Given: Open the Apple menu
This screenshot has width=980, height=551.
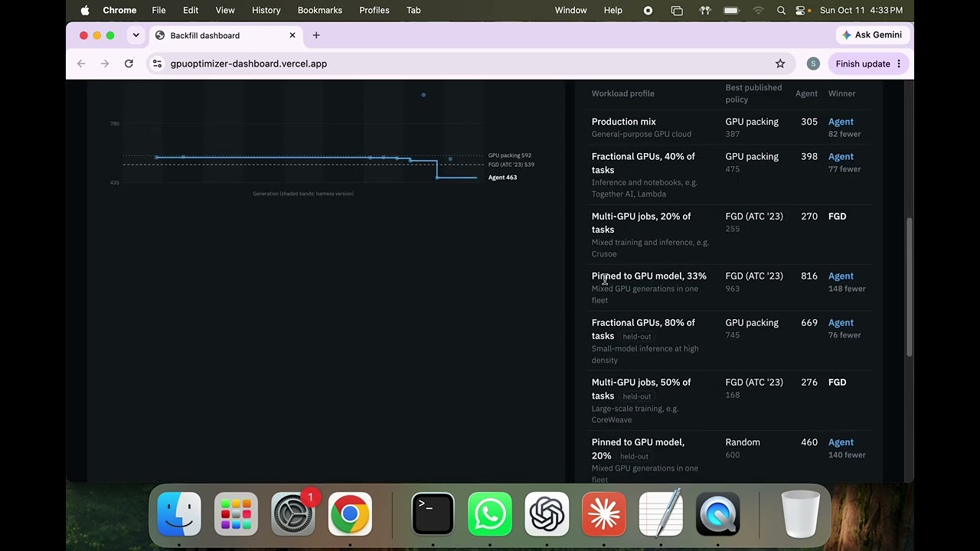Looking at the screenshot, I should pyautogui.click(x=85, y=10).
